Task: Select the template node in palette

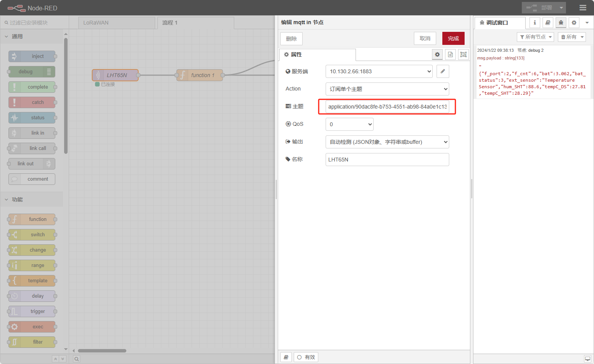Action: pyautogui.click(x=32, y=281)
